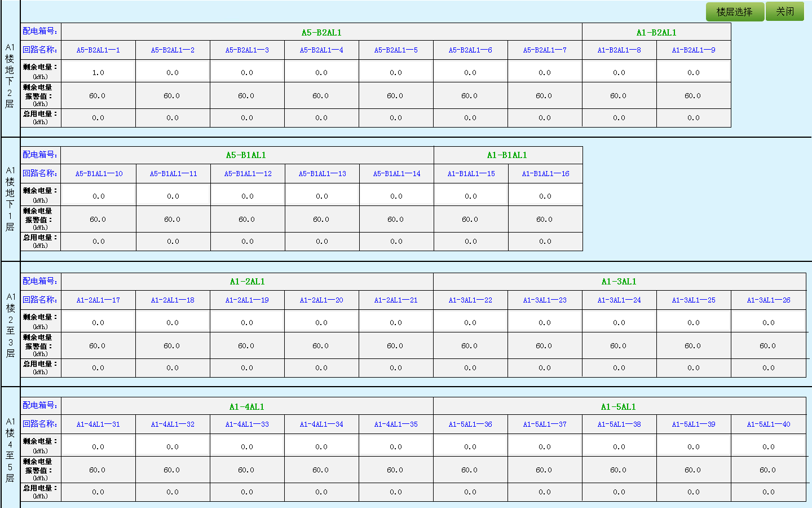
Task: Select circuit A5-B2AL1—7
Action: click(x=545, y=50)
